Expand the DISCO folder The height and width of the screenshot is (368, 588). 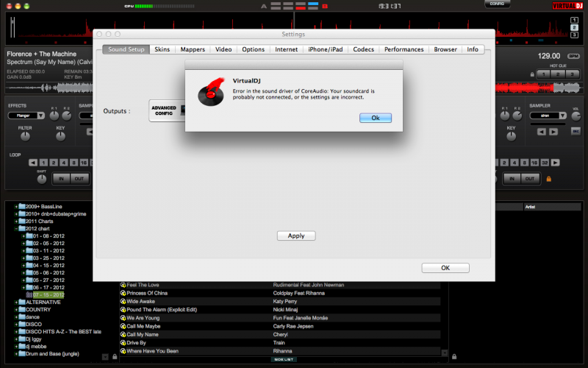point(16,325)
